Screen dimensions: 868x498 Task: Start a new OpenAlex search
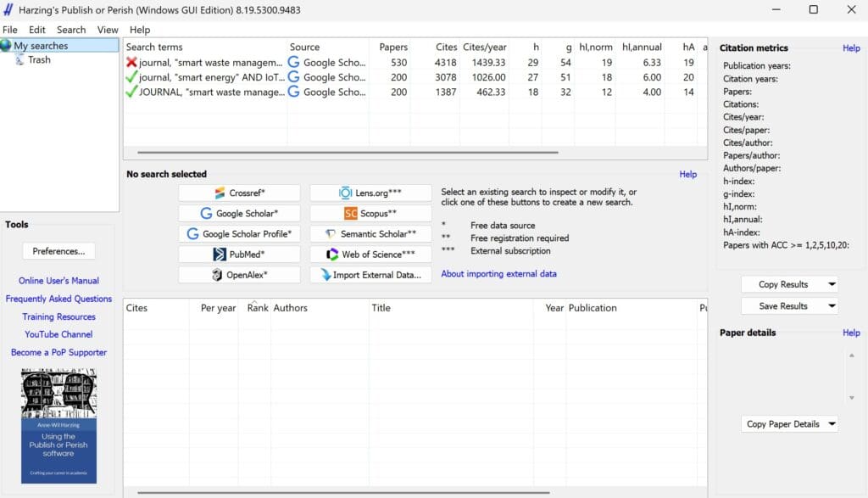pyautogui.click(x=239, y=275)
